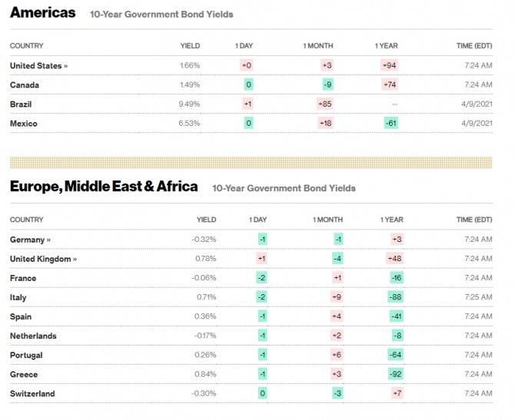This screenshot has height=420, width=515.
Task: Select the Switzerland country row label
Action: point(33,394)
